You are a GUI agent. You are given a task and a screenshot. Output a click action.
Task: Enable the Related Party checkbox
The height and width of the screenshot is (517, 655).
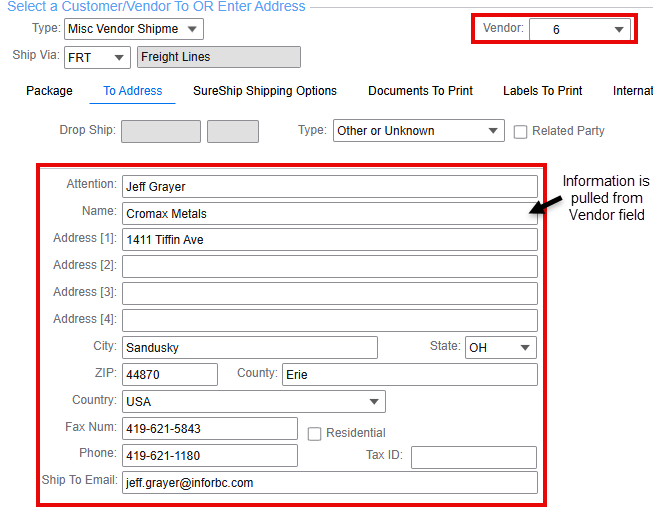click(x=521, y=132)
